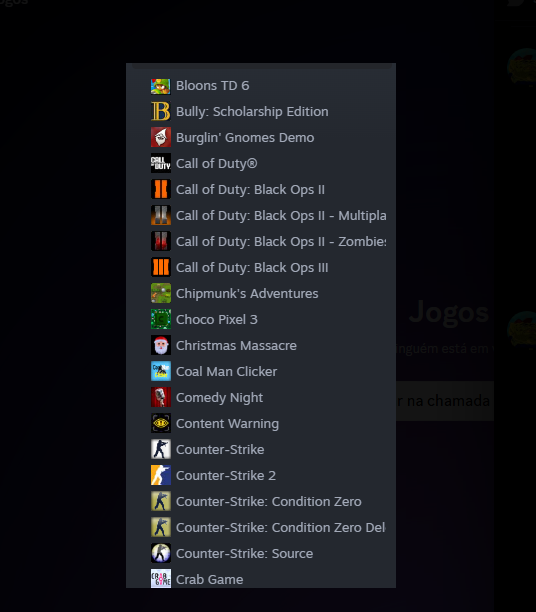536x612 pixels.
Task: Select Coal Man Clicker entry
Action: (x=261, y=372)
